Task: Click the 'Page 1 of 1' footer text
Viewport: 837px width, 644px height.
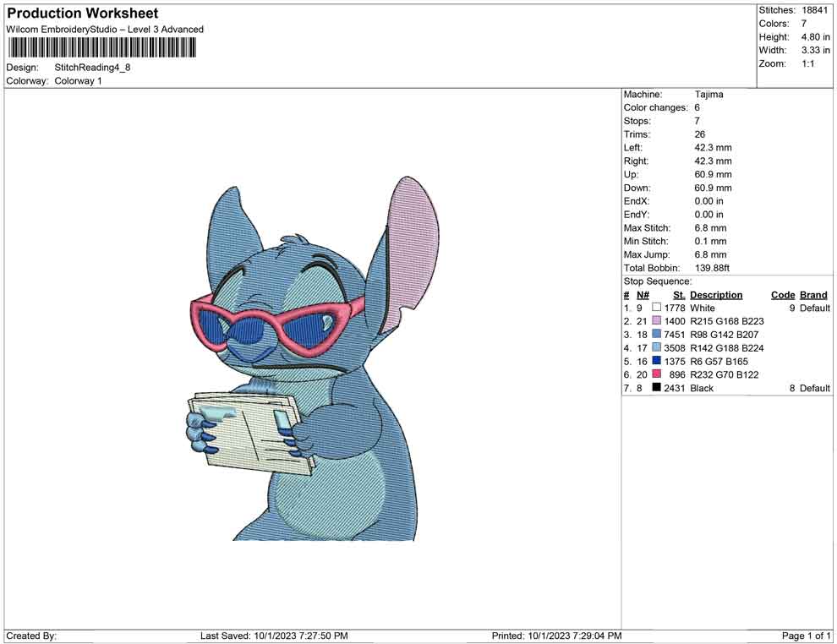Action: click(806, 636)
